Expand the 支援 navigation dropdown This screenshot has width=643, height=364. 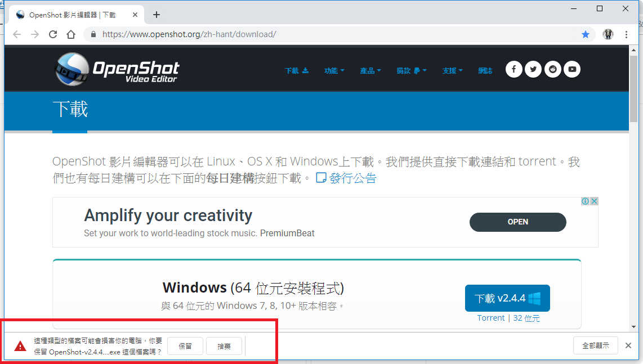pyautogui.click(x=452, y=70)
